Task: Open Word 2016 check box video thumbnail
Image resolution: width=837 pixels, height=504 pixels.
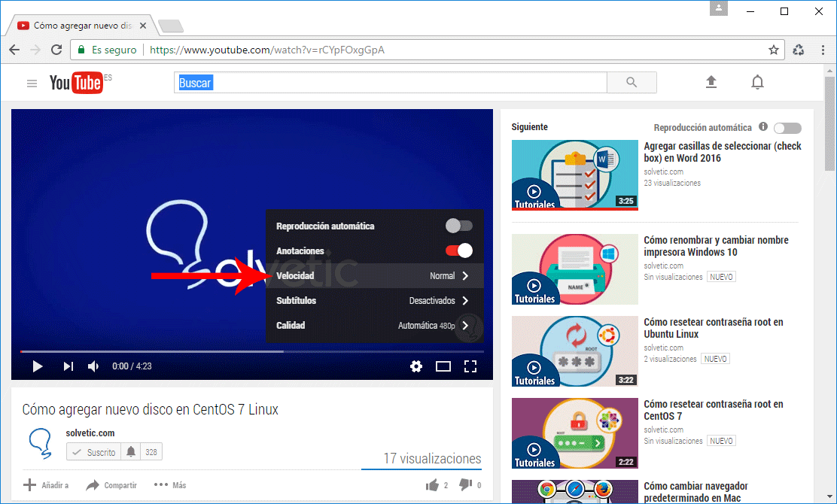Action: (575, 175)
